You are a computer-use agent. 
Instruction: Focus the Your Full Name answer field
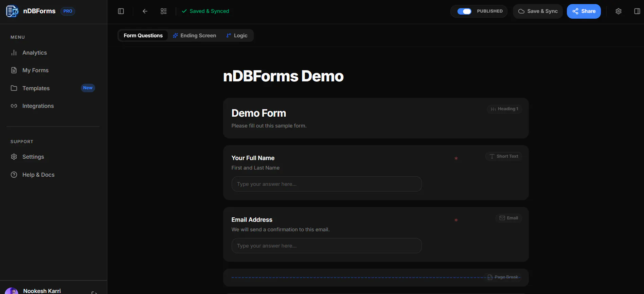click(326, 184)
